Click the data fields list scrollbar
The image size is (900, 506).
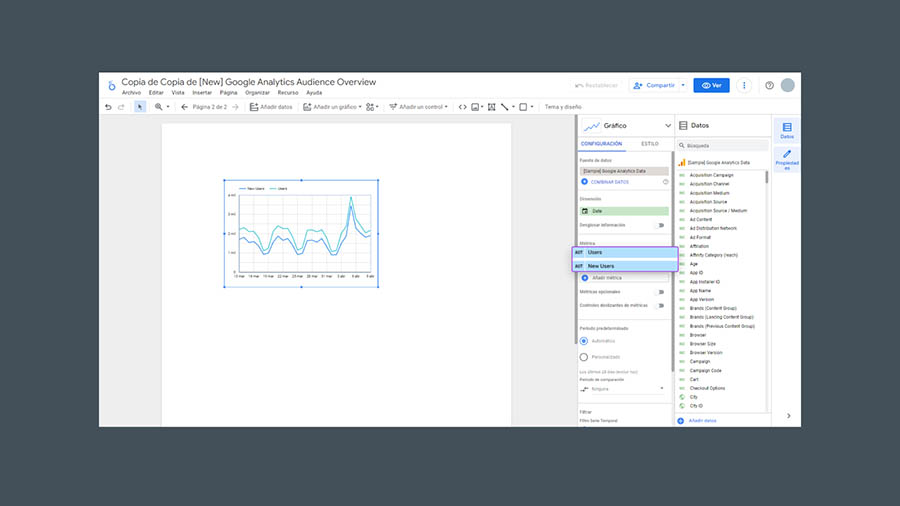(x=766, y=177)
